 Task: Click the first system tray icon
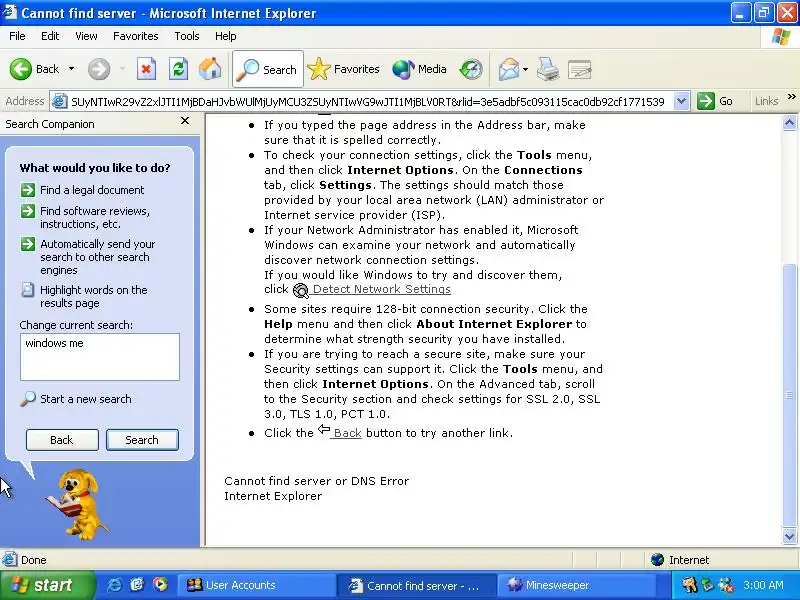click(x=689, y=585)
